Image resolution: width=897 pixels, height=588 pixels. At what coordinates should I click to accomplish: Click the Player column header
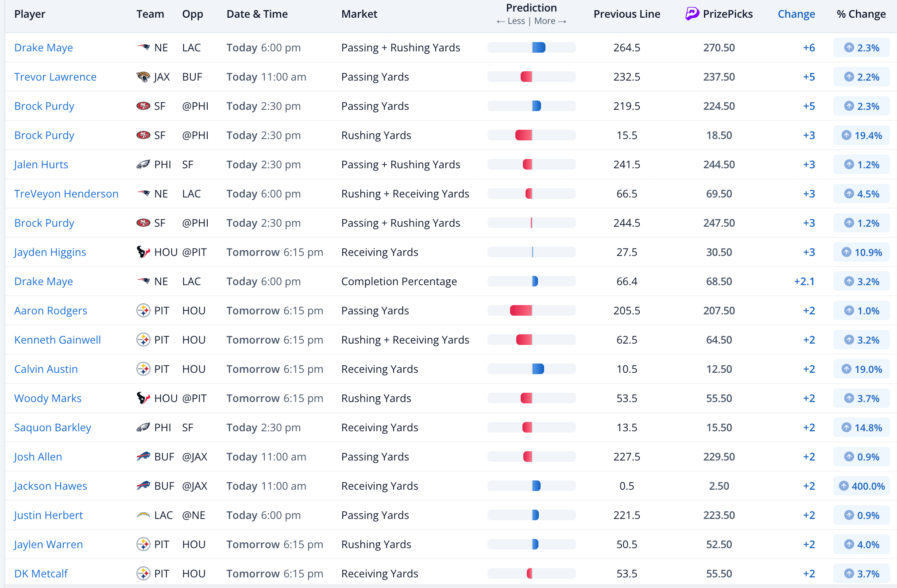coord(30,14)
